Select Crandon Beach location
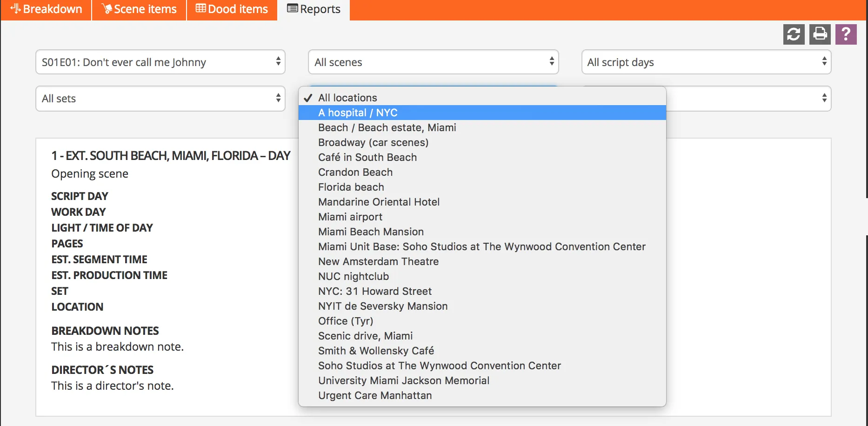The width and height of the screenshot is (868, 426). (482, 172)
